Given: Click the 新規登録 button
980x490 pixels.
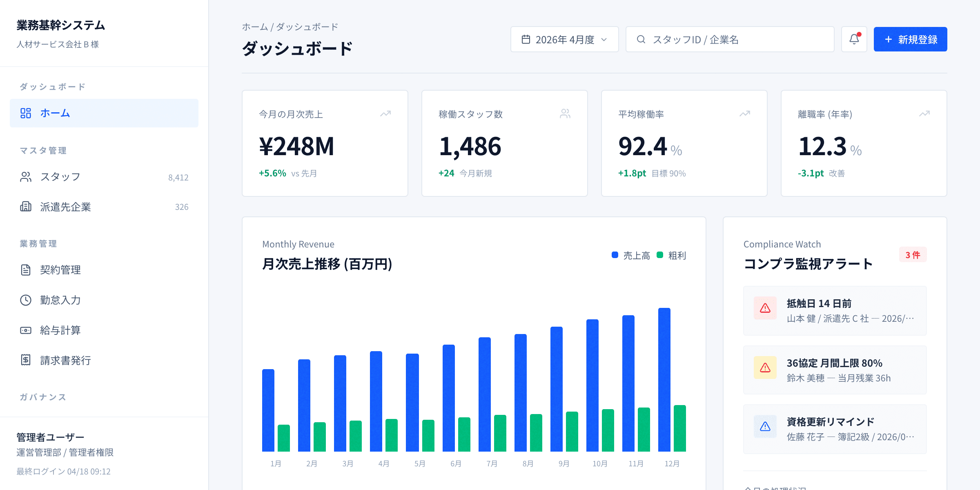Looking at the screenshot, I should click(910, 39).
